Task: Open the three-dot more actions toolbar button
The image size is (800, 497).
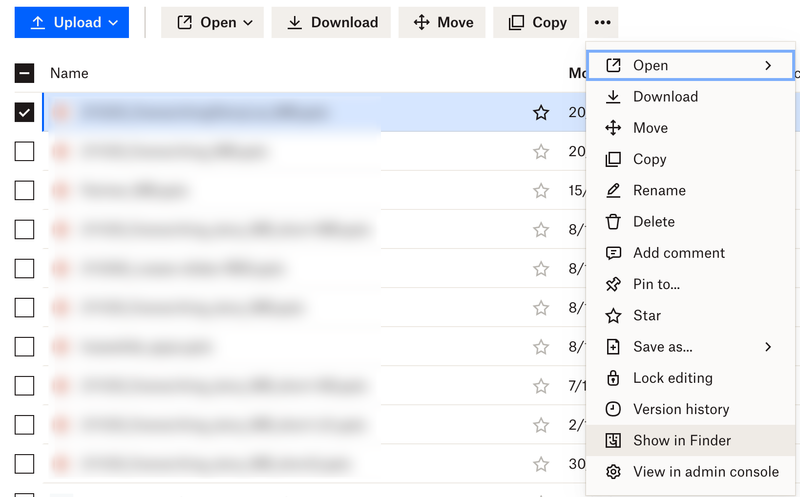Action: pos(603,22)
